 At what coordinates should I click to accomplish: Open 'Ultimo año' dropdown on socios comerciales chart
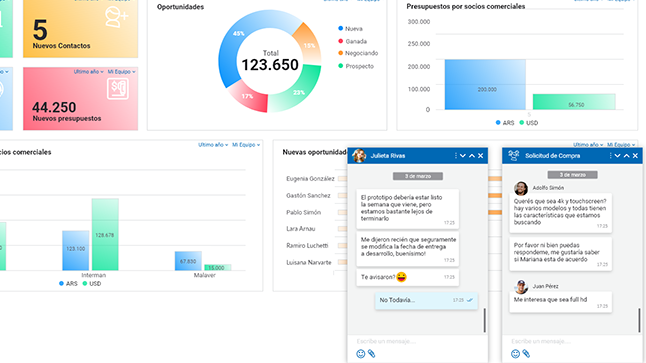pos(213,145)
